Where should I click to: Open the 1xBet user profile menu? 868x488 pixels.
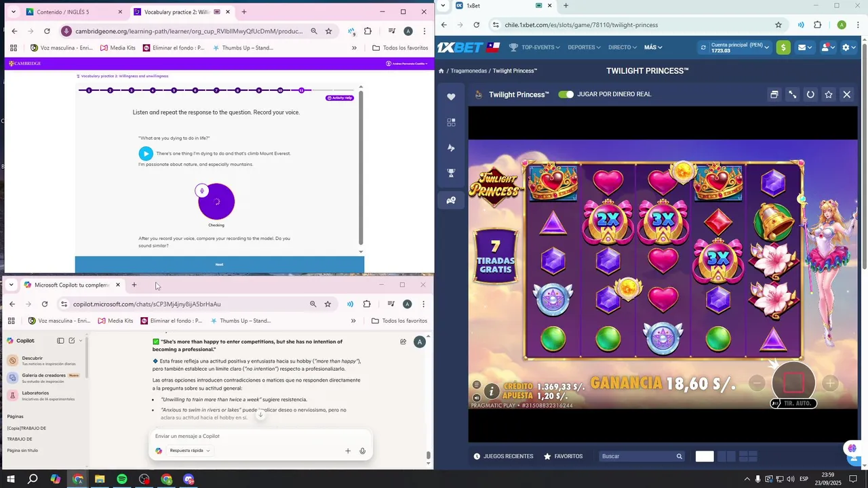pos(827,47)
